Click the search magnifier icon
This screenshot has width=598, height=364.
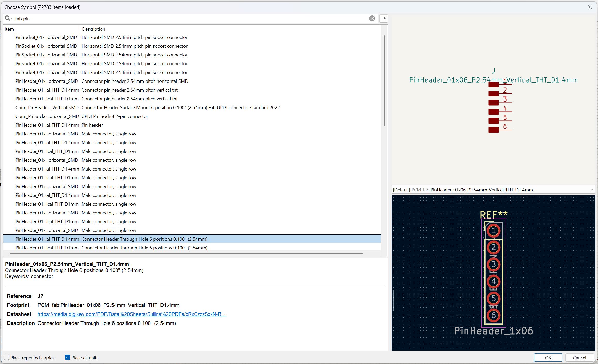click(x=7, y=18)
